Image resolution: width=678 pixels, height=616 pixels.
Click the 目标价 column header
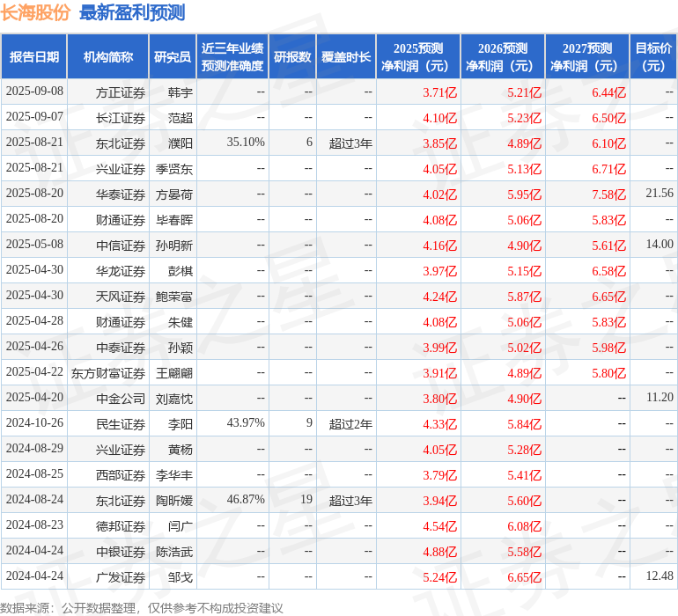(653, 56)
